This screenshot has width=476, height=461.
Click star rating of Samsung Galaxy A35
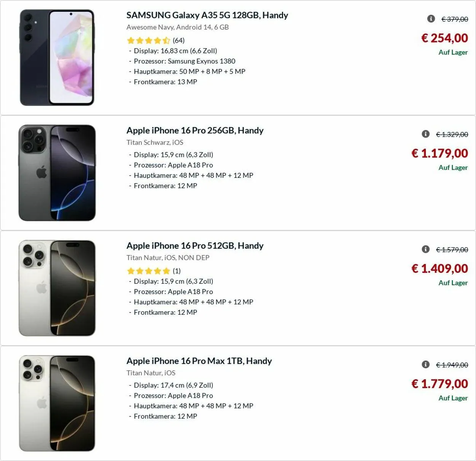(x=149, y=40)
